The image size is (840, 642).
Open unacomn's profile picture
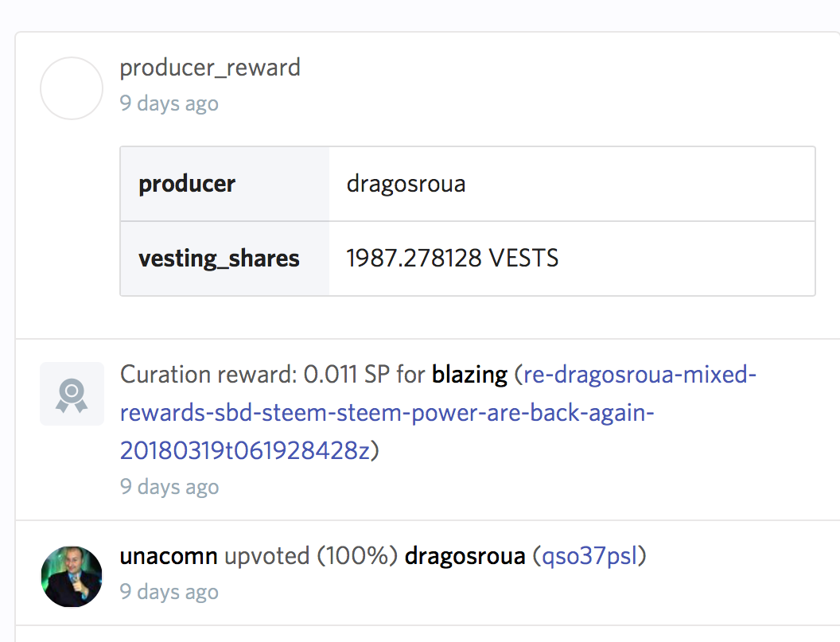coord(72,576)
